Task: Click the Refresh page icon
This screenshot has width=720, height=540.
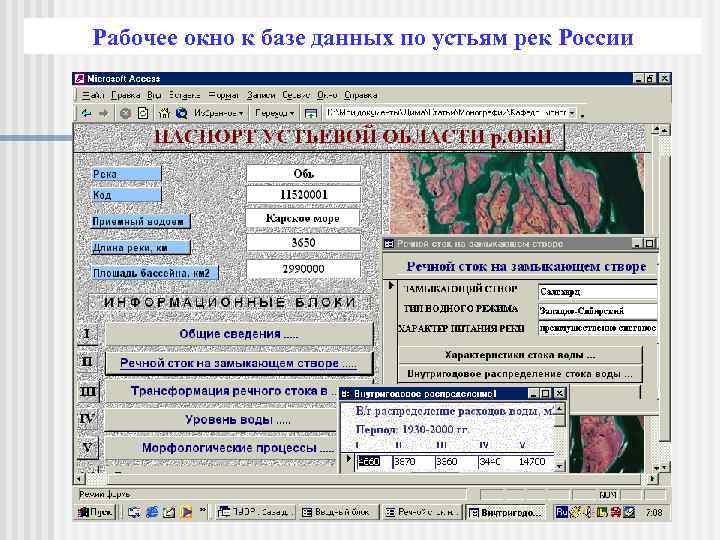Action: 143,113
